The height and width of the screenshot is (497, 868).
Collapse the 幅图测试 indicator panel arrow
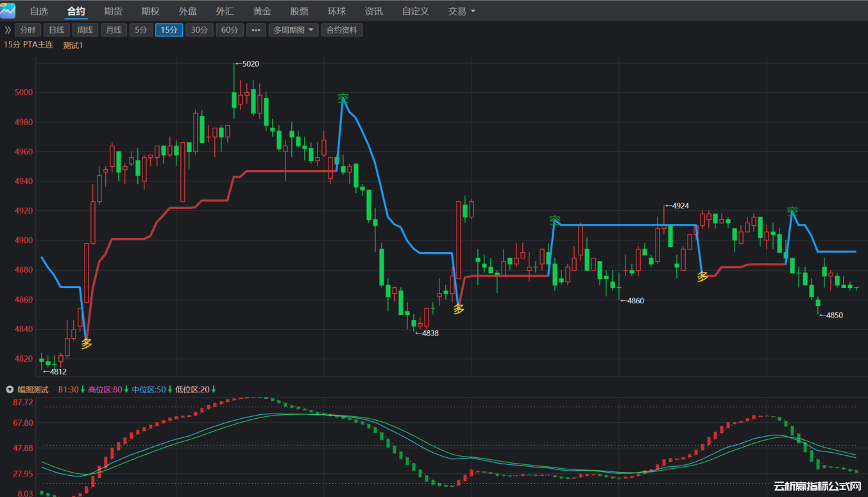(x=10, y=389)
